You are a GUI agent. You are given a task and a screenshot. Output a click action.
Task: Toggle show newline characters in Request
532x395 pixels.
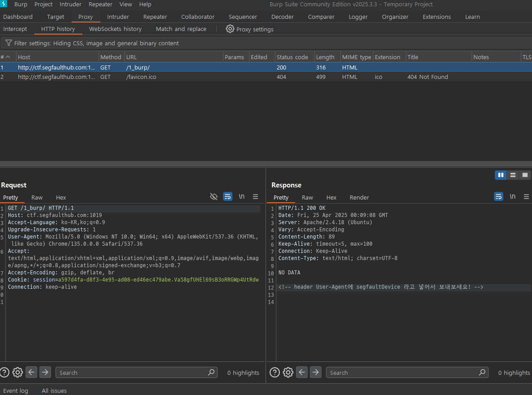pos(241,196)
